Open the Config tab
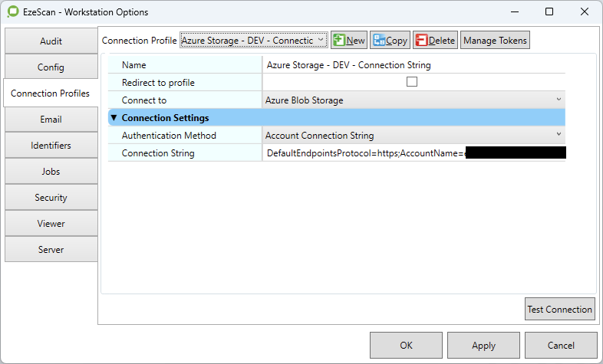The image size is (603, 364). 51,67
